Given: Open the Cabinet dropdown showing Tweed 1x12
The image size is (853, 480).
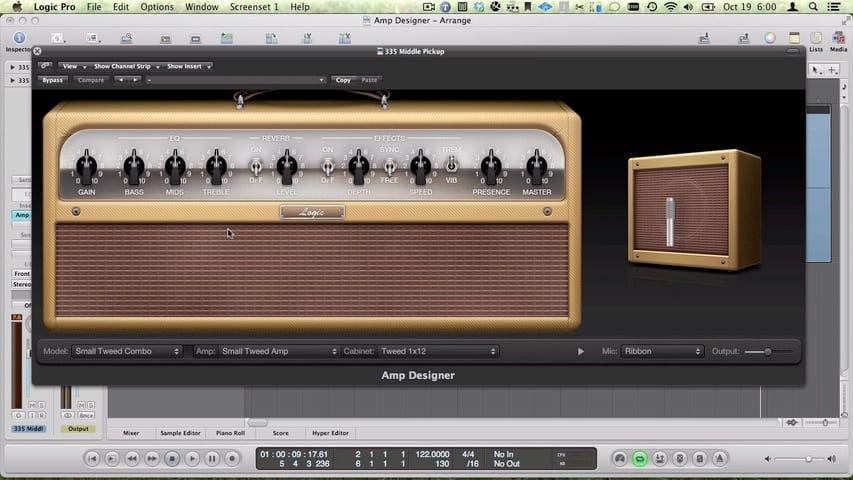Looking at the screenshot, I should coord(438,351).
